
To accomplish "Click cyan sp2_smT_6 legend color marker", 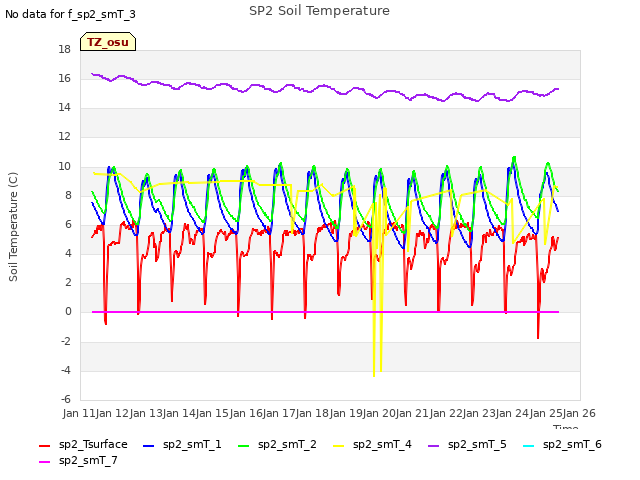I will [529, 446].
